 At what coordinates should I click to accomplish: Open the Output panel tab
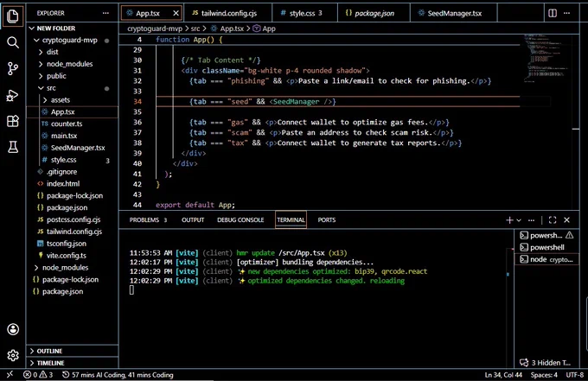[193, 220]
